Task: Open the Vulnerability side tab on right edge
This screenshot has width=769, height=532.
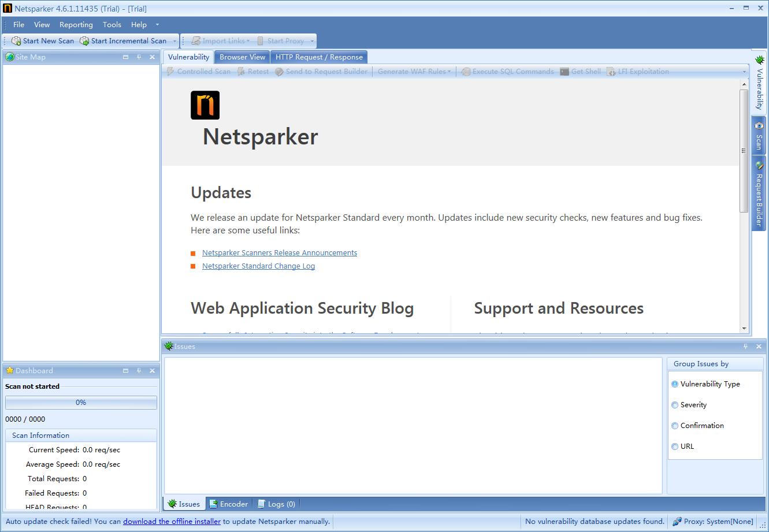Action: coord(759,82)
